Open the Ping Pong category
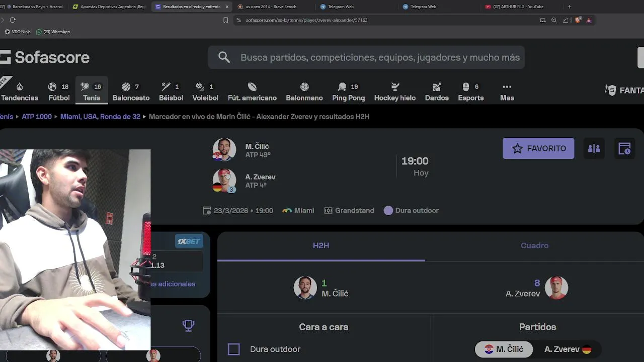Viewport: 644px width, 362px height. click(x=348, y=92)
